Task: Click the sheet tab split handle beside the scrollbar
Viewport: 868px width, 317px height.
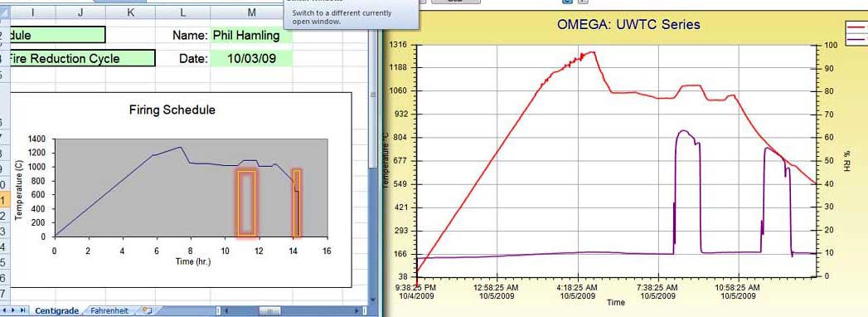Action: 218,311
